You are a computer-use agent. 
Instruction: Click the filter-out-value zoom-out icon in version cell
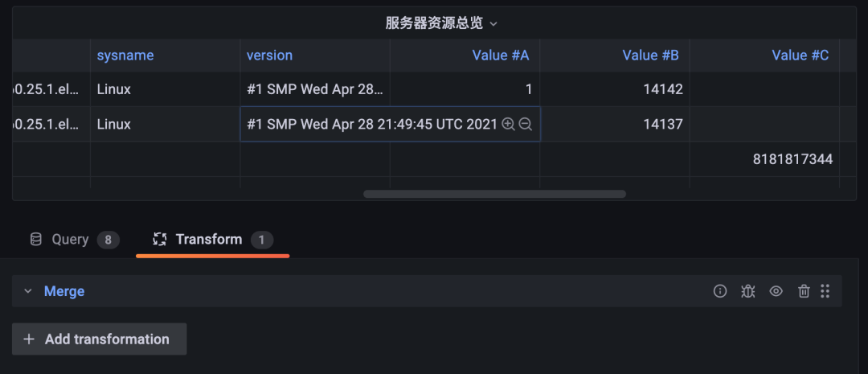pyautogui.click(x=526, y=124)
